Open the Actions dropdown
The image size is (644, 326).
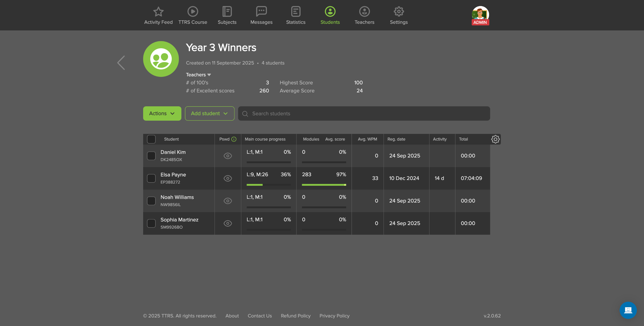(x=162, y=114)
